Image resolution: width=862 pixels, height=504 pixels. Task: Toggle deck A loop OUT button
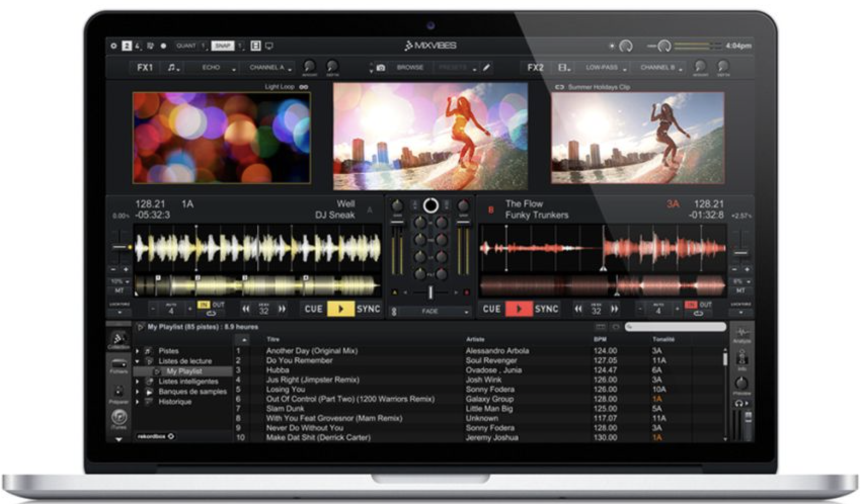[218, 305]
